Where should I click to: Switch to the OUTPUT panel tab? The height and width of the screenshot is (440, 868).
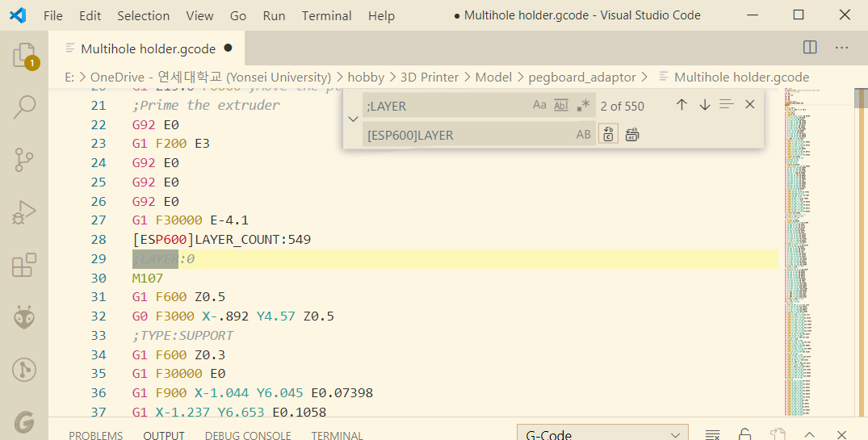coord(164,435)
